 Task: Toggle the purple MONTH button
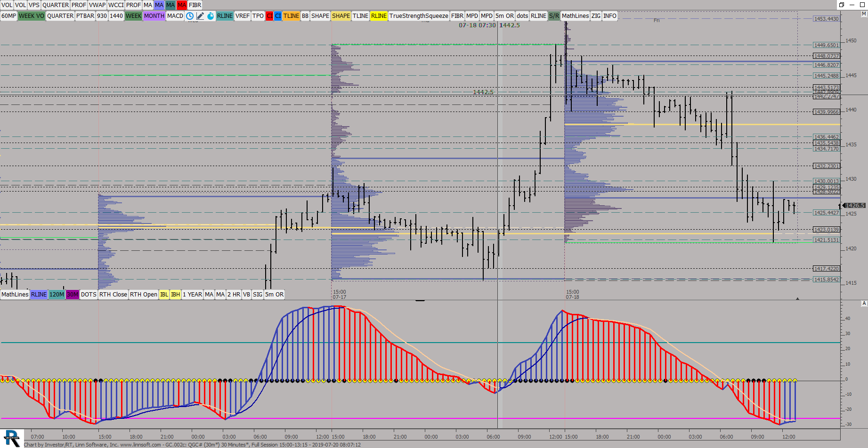coord(154,16)
